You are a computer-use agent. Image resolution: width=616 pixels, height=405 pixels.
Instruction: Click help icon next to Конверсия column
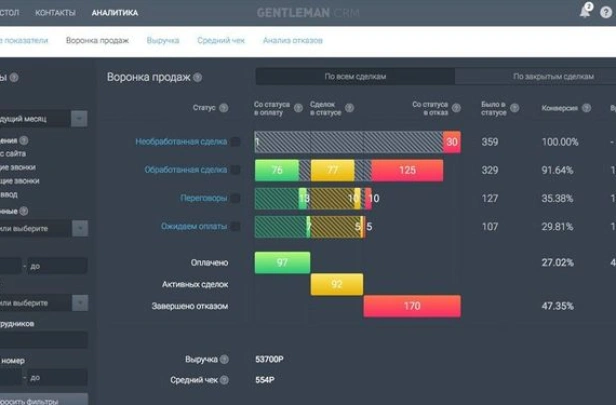(x=586, y=106)
